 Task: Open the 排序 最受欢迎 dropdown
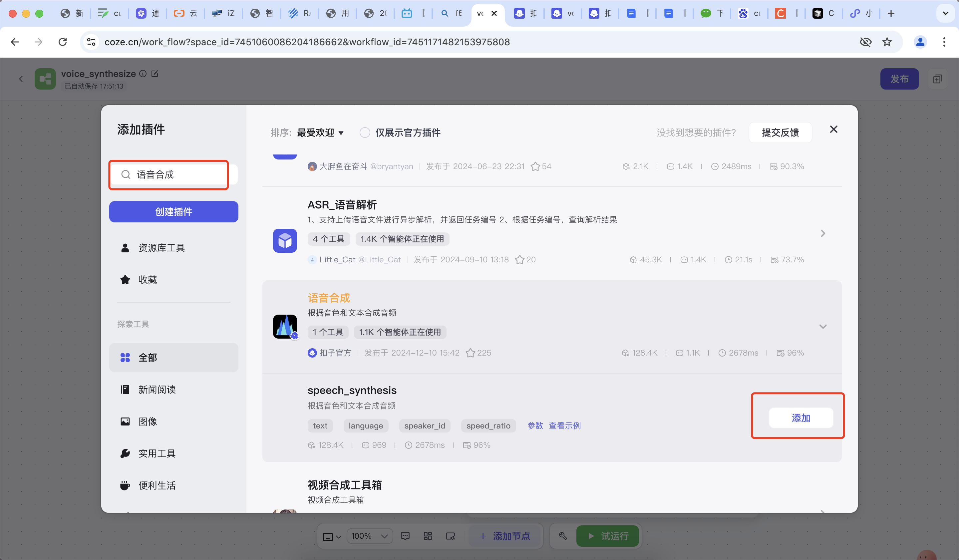(x=320, y=133)
